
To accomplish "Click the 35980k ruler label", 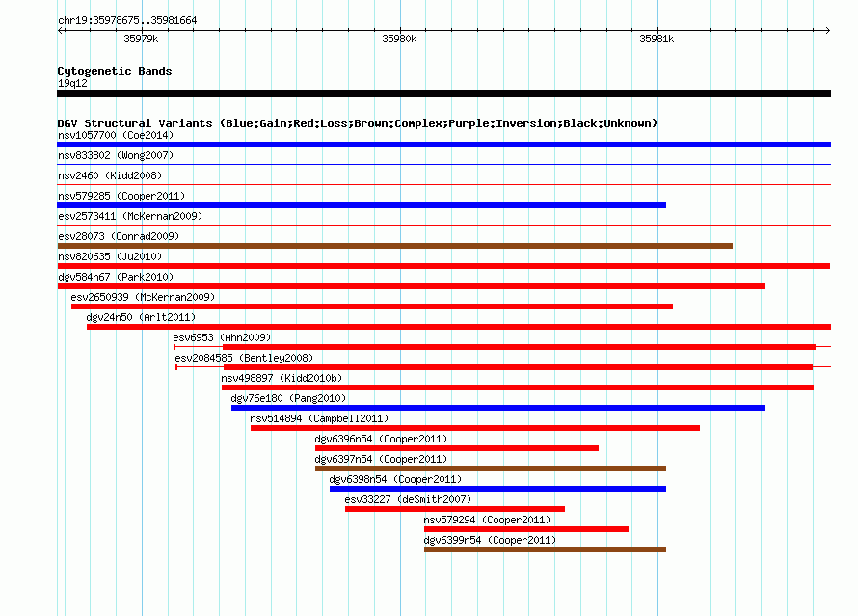I will [x=399, y=39].
